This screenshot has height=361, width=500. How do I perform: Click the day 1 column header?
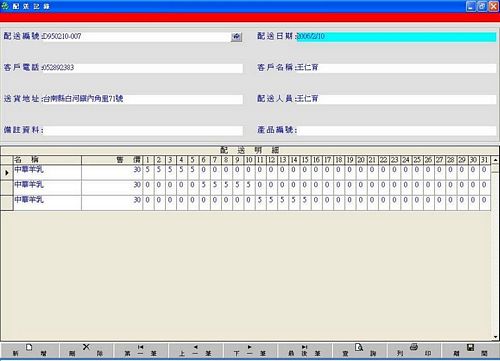click(x=148, y=160)
